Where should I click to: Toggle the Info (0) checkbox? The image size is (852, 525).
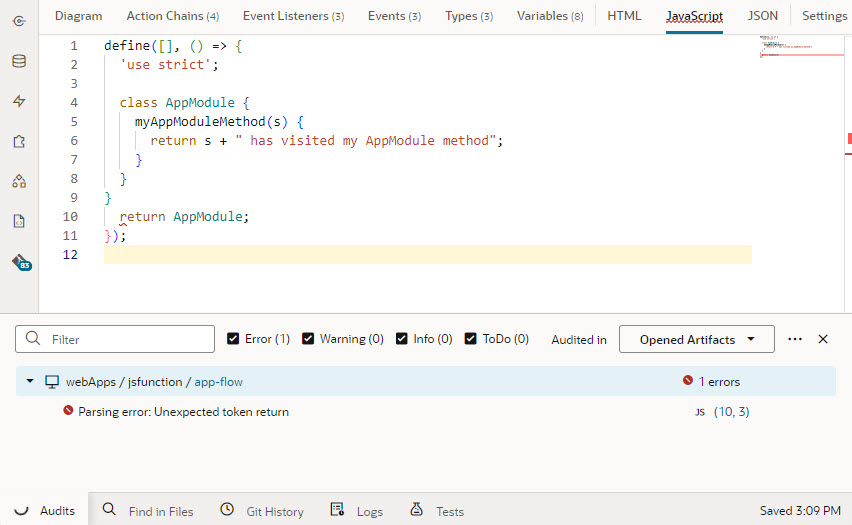tap(402, 339)
